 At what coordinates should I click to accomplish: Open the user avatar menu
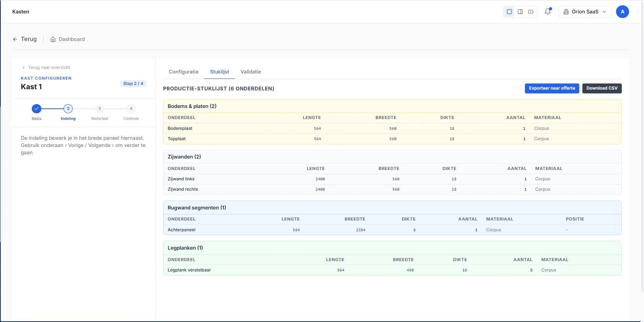[x=623, y=11]
